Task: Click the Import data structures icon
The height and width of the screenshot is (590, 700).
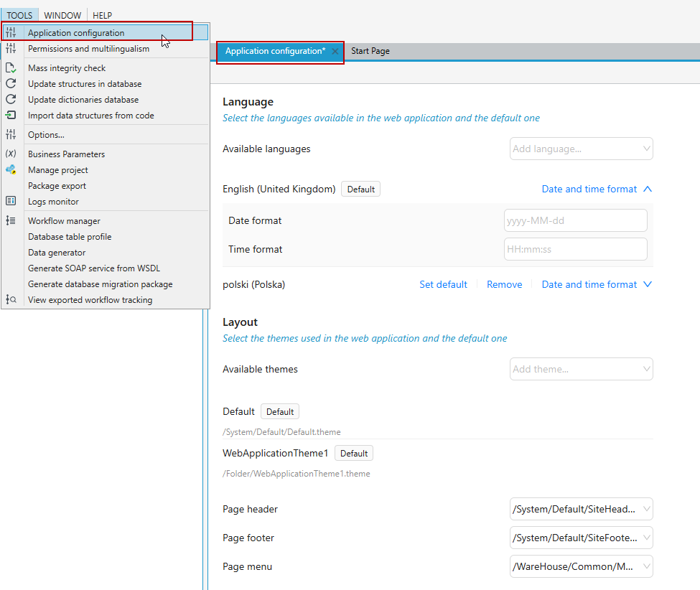Action: 11,115
